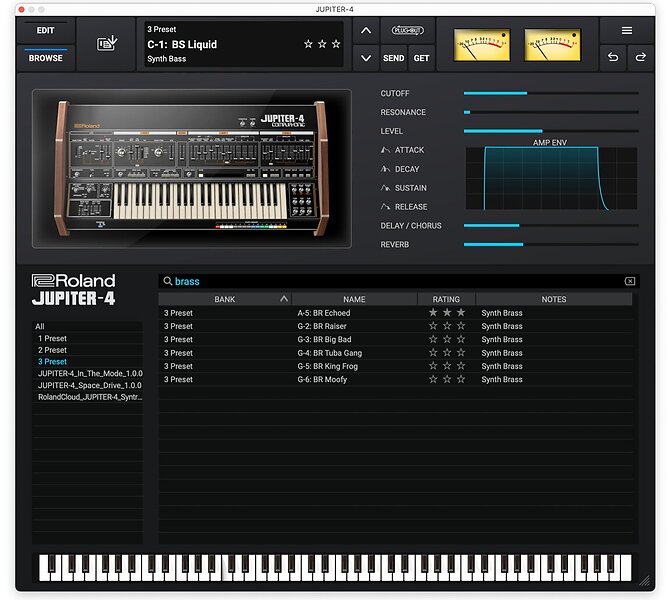Select the 2 Preset bank
This screenshot has width=670, height=600.
click(88, 350)
